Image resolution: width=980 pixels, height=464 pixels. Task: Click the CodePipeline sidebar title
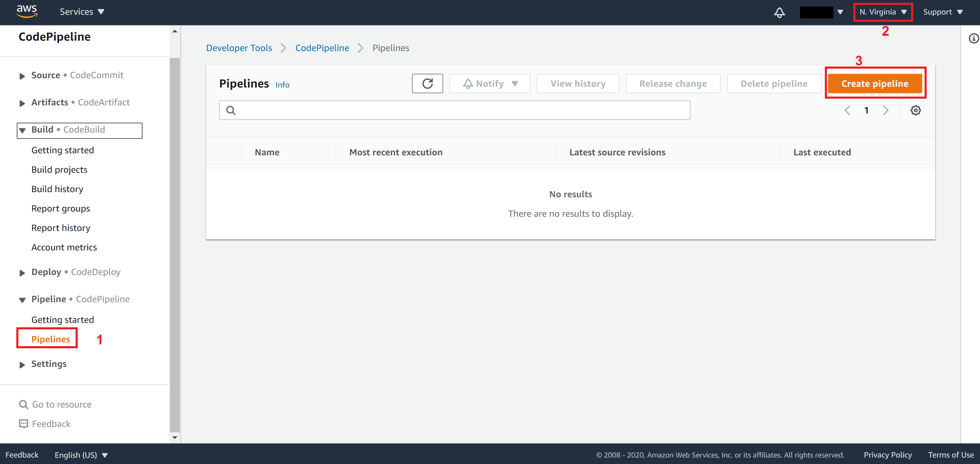(54, 37)
